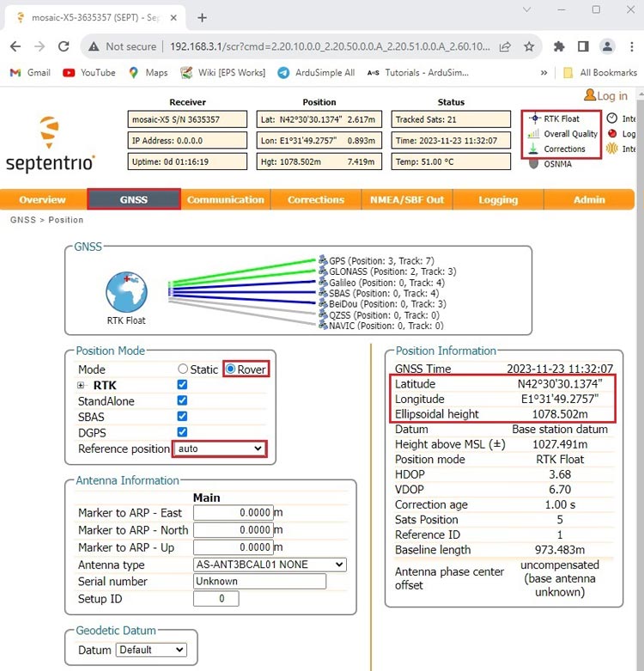Click the clock status icon near Log in
Image resolution: width=644 pixels, height=671 pixels.
tap(612, 118)
